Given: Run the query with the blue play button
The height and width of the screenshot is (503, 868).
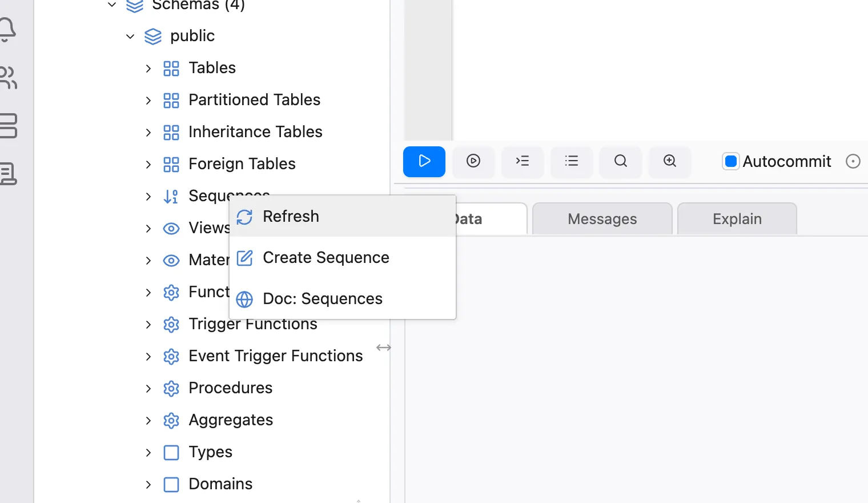Looking at the screenshot, I should (424, 161).
